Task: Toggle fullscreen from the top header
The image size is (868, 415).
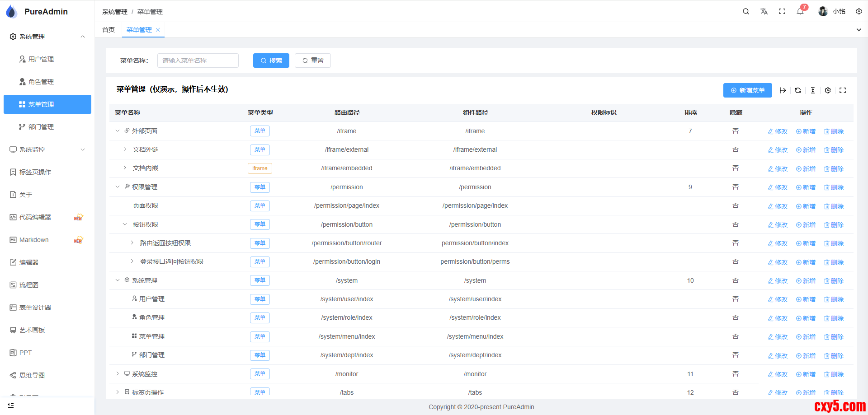Action: 782,11
